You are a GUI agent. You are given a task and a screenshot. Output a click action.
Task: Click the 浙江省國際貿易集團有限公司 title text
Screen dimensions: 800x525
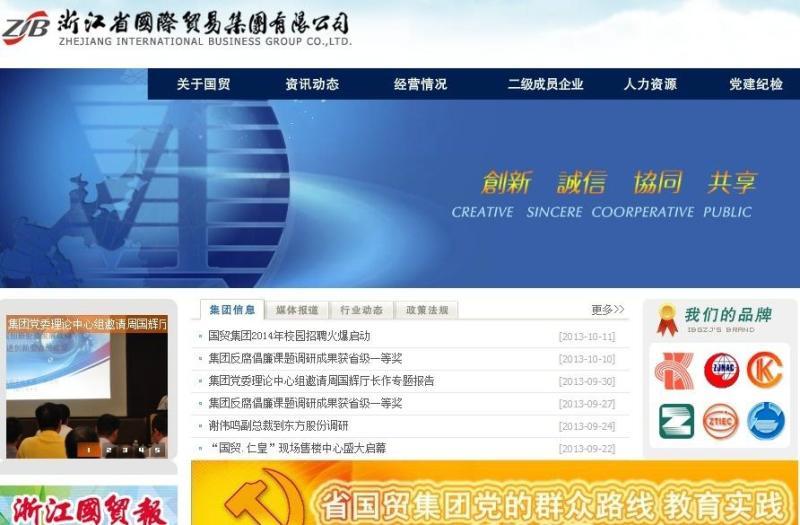pyautogui.click(x=203, y=22)
